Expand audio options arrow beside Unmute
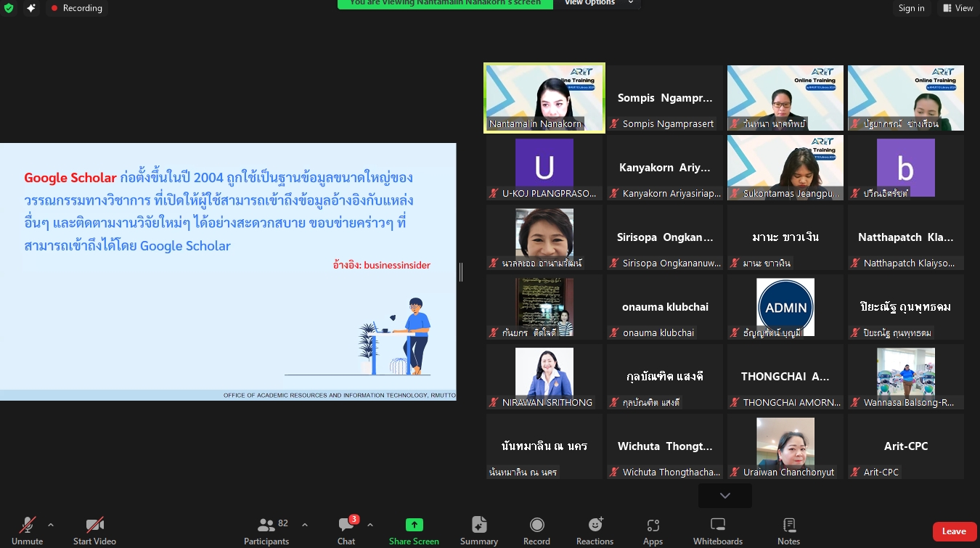Screen dimensions: 980x548 pos(51,525)
